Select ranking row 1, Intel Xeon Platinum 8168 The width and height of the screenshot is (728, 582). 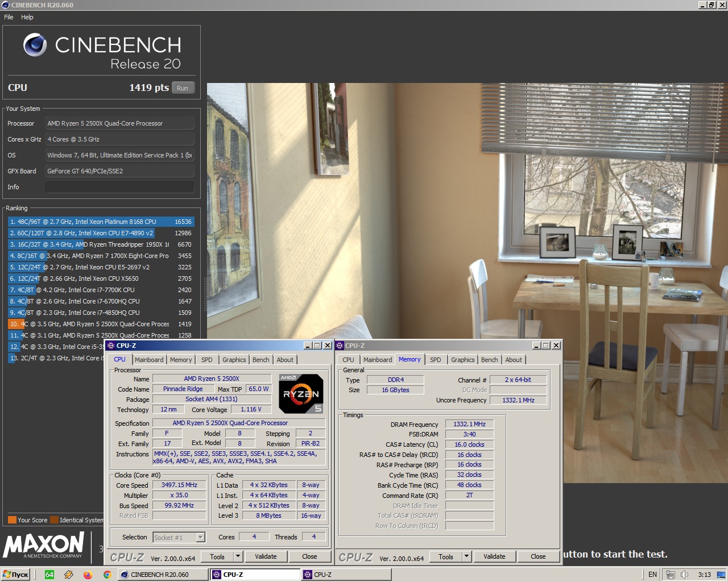pos(101,222)
